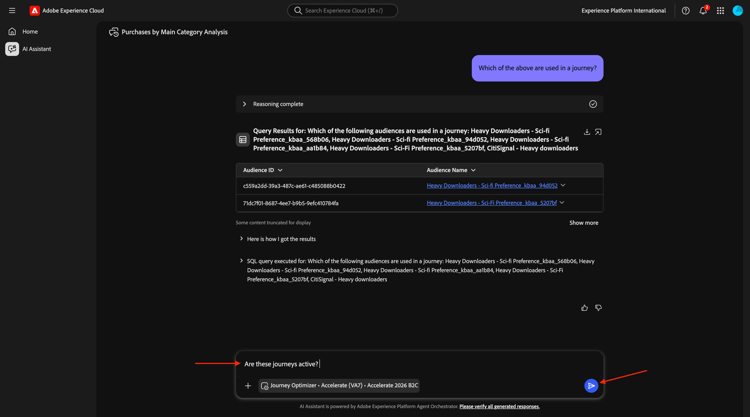The height and width of the screenshot is (417, 750).
Task: Open the Heavy Downloaders kbaa_94d052 audience link
Action: pyautogui.click(x=492, y=186)
